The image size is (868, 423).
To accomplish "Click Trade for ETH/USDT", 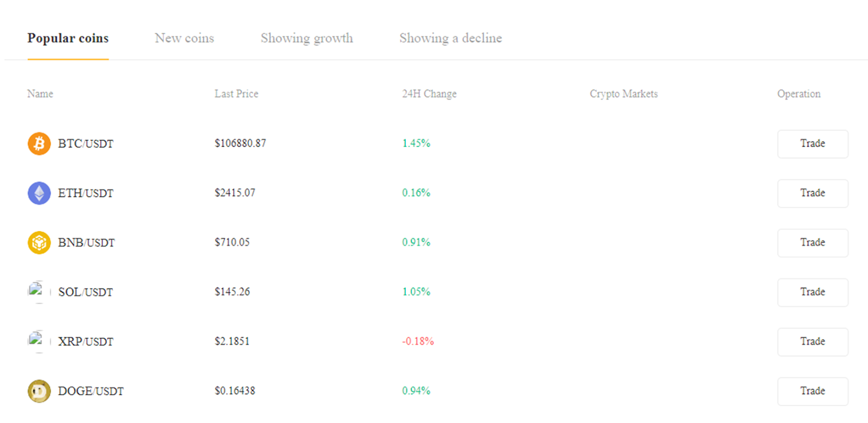I will 812,193.
